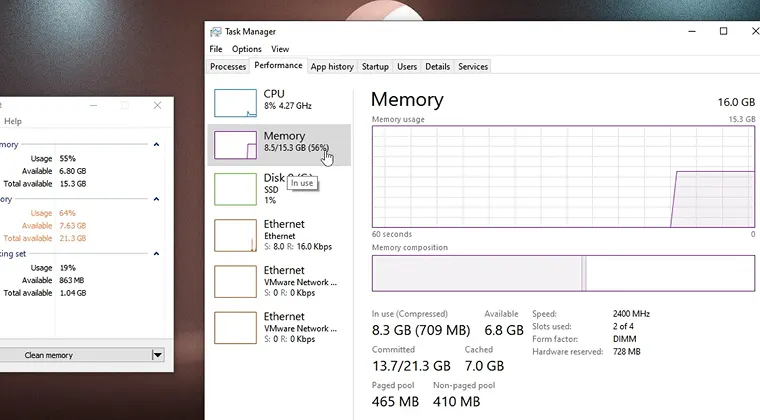Switch to the Processes tab
The height and width of the screenshot is (420, 760).
(228, 67)
